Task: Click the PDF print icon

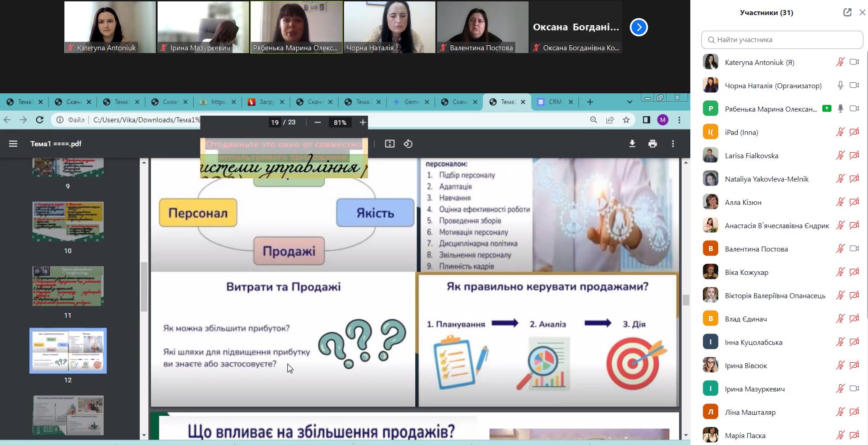Action: click(652, 144)
